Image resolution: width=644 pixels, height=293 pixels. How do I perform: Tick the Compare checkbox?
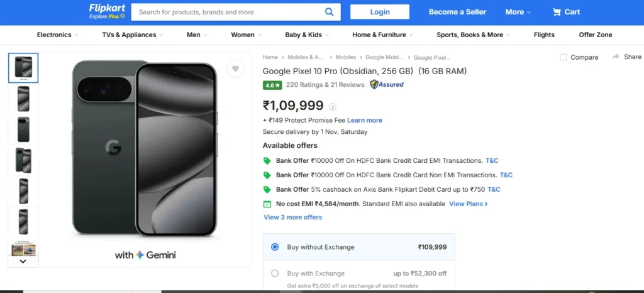click(563, 57)
